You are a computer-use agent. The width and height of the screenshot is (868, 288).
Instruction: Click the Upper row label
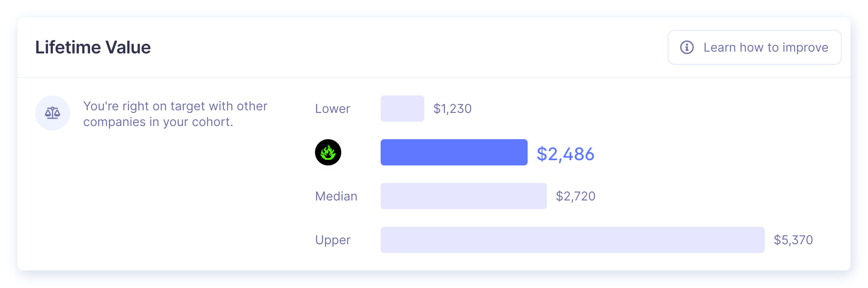pos(333,240)
